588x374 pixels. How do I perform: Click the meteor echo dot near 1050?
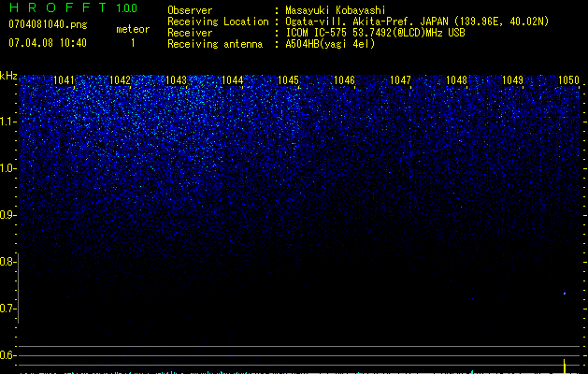[565, 294]
